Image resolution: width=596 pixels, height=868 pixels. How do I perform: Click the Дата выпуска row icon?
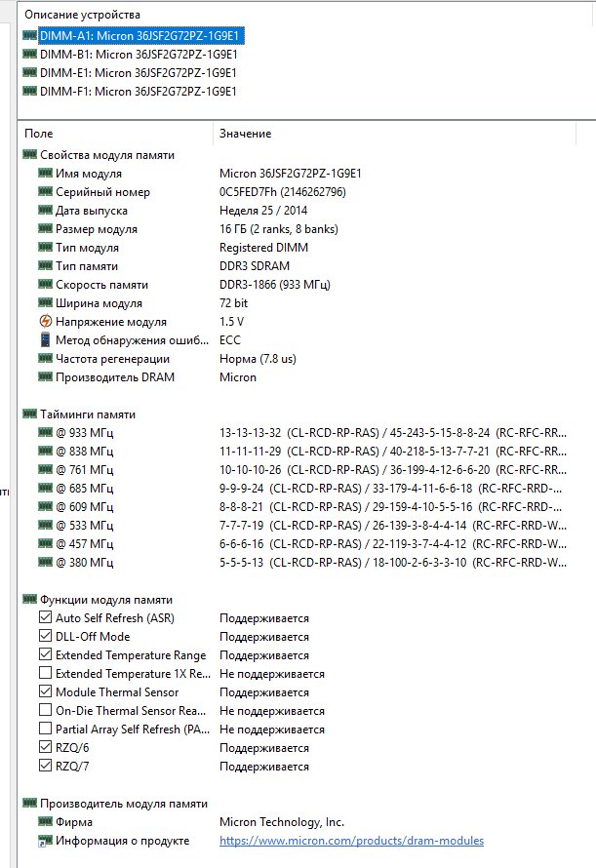click(46, 211)
